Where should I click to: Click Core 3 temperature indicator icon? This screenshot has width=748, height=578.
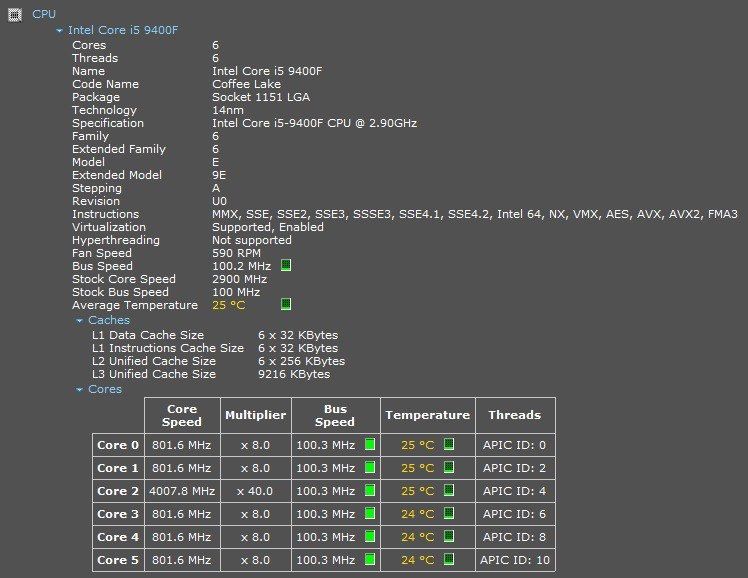449,514
